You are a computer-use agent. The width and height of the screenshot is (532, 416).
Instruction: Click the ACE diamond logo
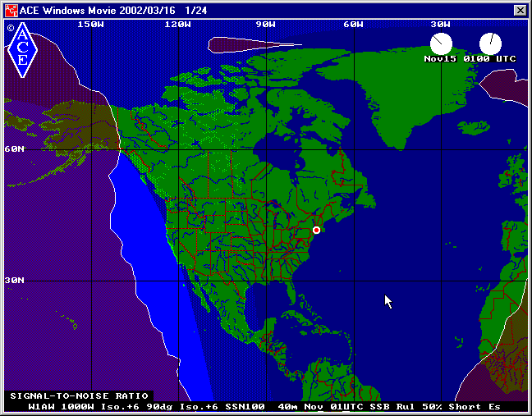[22, 50]
